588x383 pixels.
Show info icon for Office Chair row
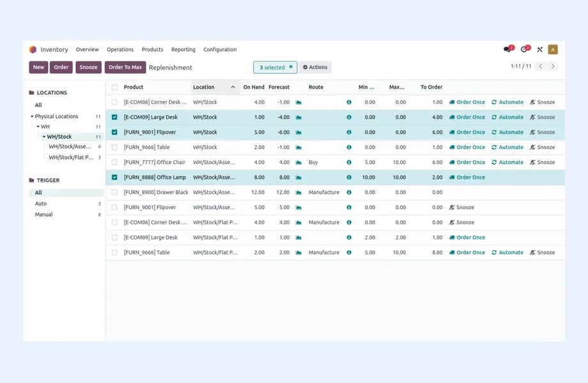coord(349,162)
